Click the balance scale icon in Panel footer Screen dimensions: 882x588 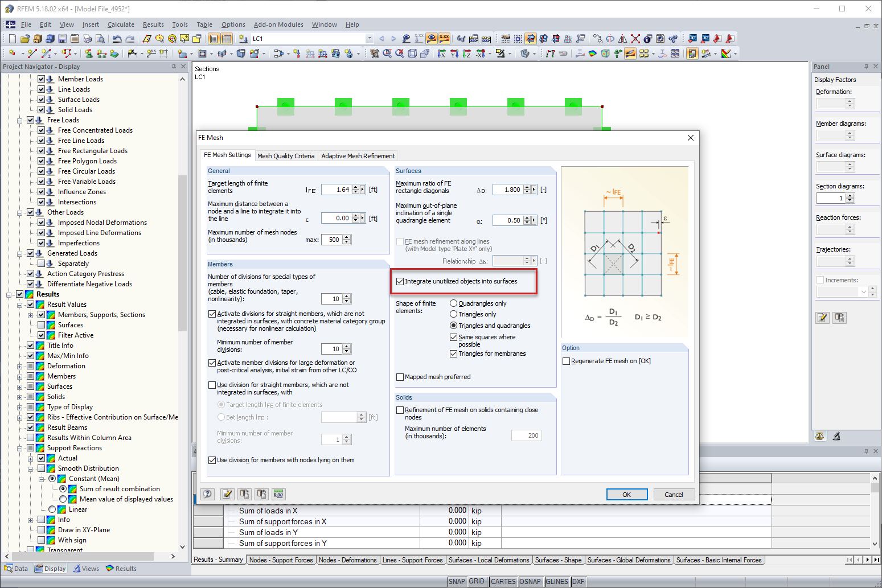[819, 436]
